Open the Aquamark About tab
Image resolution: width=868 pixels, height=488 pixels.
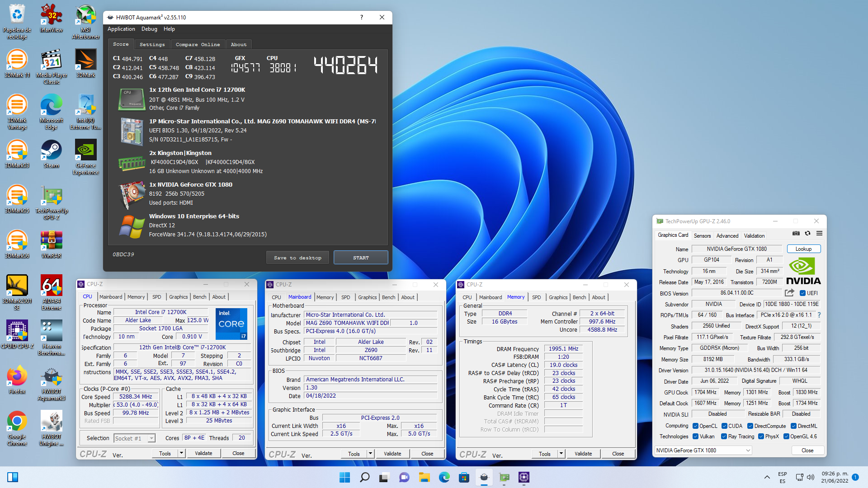(238, 45)
